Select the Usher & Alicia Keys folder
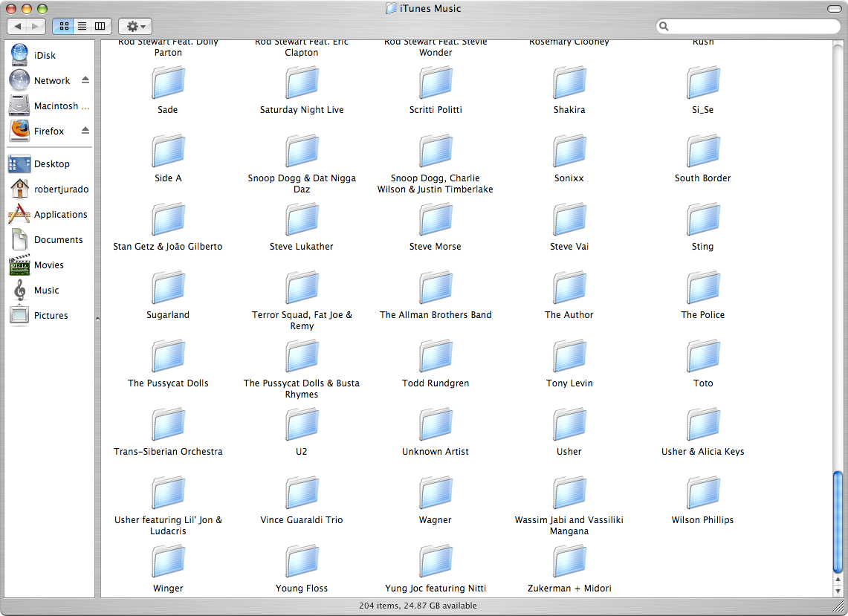848x616 pixels. [x=703, y=425]
